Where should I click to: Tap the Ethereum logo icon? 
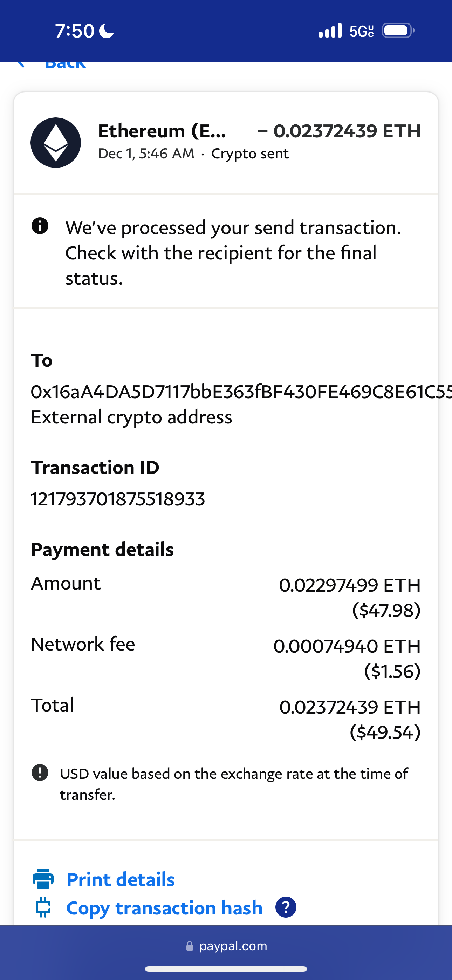56,143
